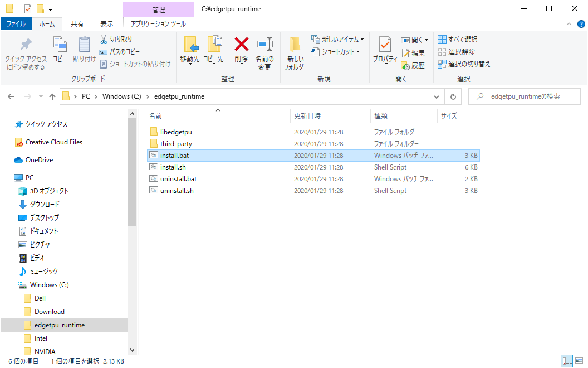Click PC in address breadcrumb

[x=86, y=96]
